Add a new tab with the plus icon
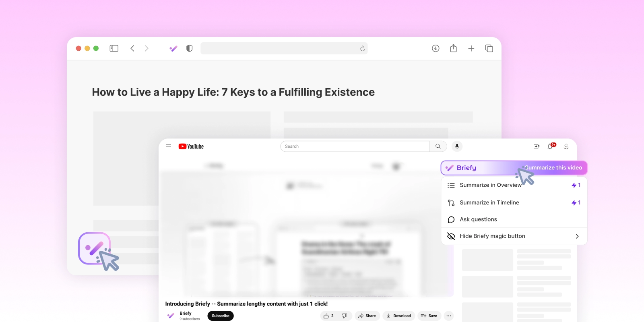This screenshot has width=644, height=322. coord(471,48)
